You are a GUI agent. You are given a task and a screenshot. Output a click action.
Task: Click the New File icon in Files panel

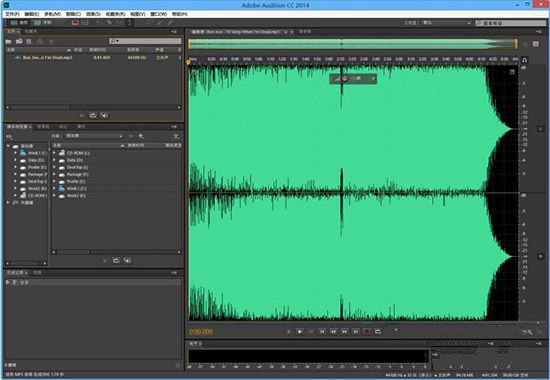pos(29,41)
